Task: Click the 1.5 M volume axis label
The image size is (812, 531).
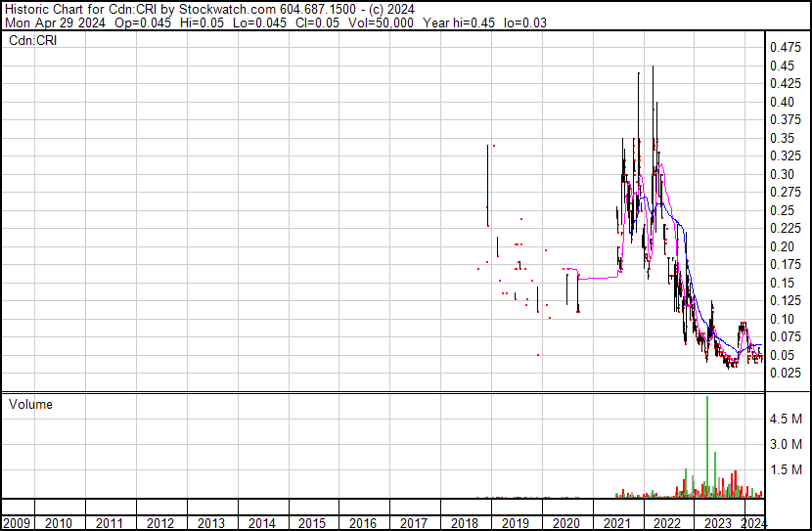Action: pyautogui.click(x=787, y=469)
